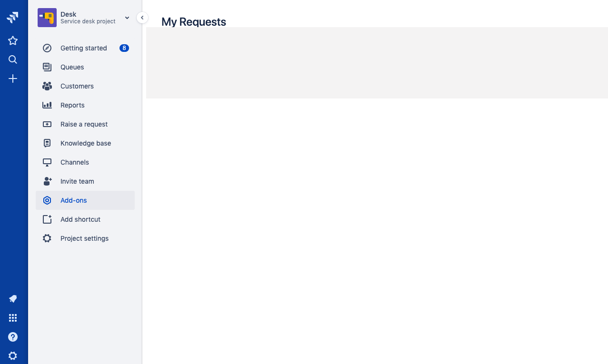The image size is (608, 364).
Task: Click the plus create icon
Action: click(x=13, y=79)
